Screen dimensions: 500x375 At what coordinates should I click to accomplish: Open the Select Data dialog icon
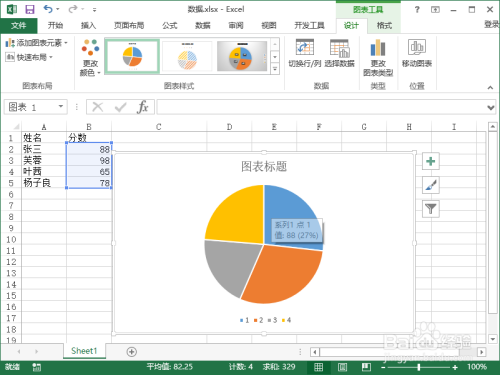339,48
